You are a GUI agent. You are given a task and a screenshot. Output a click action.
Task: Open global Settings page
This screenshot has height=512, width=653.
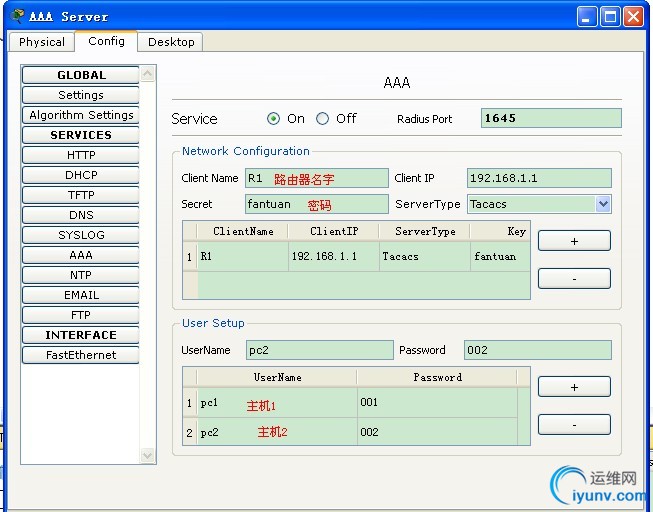[81, 95]
